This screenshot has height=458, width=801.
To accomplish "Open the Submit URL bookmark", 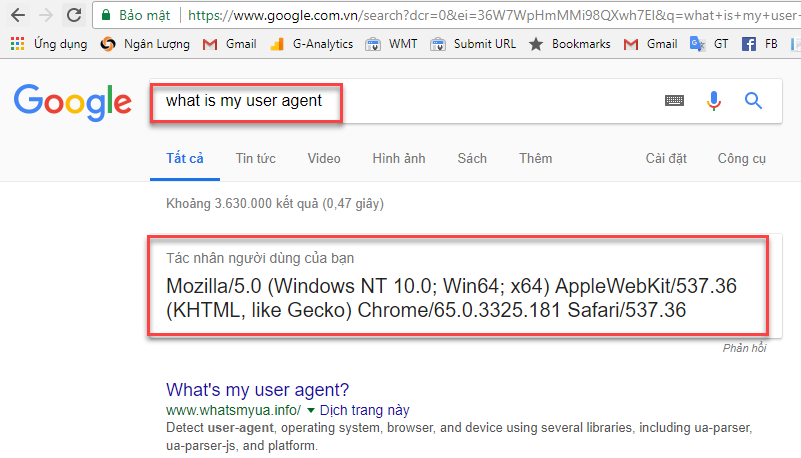I will click(x=473, y=44).
